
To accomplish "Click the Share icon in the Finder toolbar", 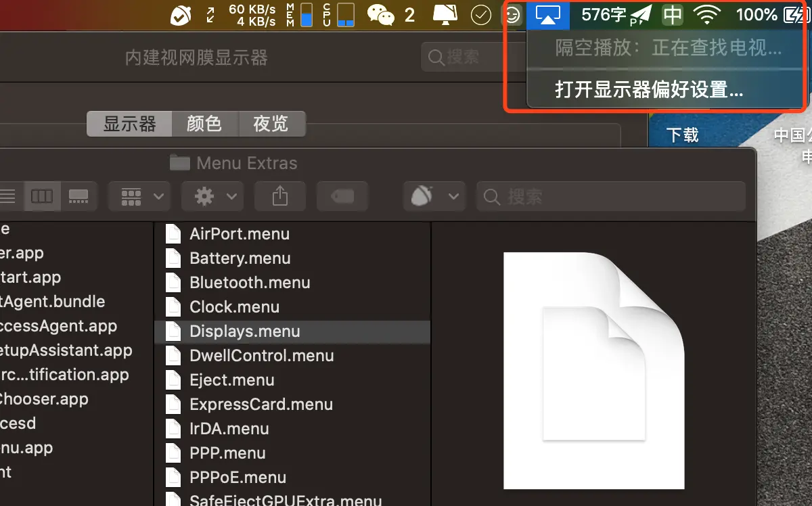I will pos(280,196).
